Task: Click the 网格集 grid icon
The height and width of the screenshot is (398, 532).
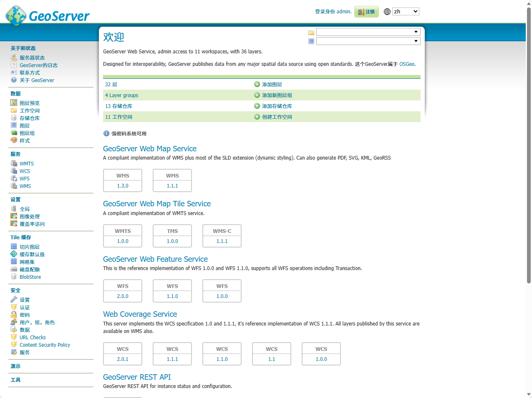Action: 14,262
